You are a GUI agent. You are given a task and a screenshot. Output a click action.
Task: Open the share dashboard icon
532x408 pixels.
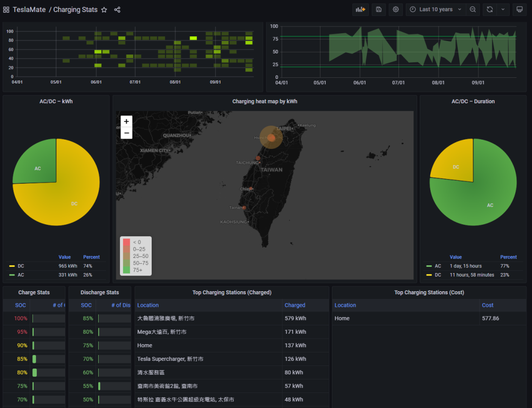pos(117,10)
